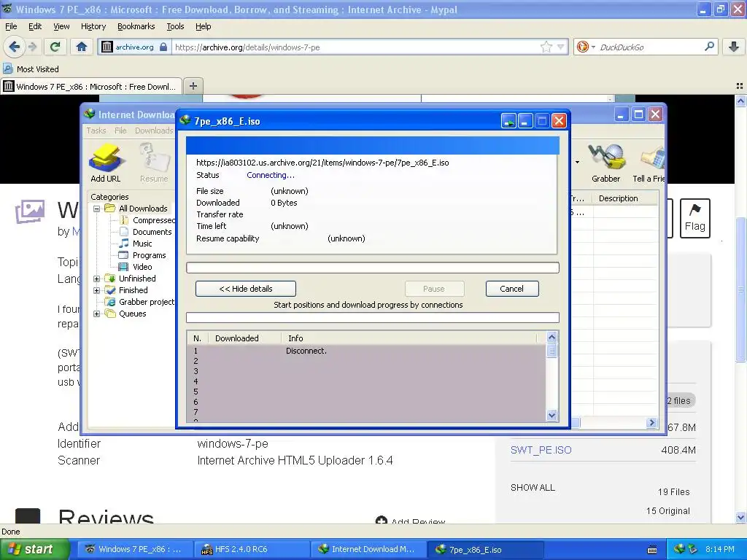This screenshot has height=560, width=747.
Task: Expand the Finished tree node
Action: coord(97,290)
